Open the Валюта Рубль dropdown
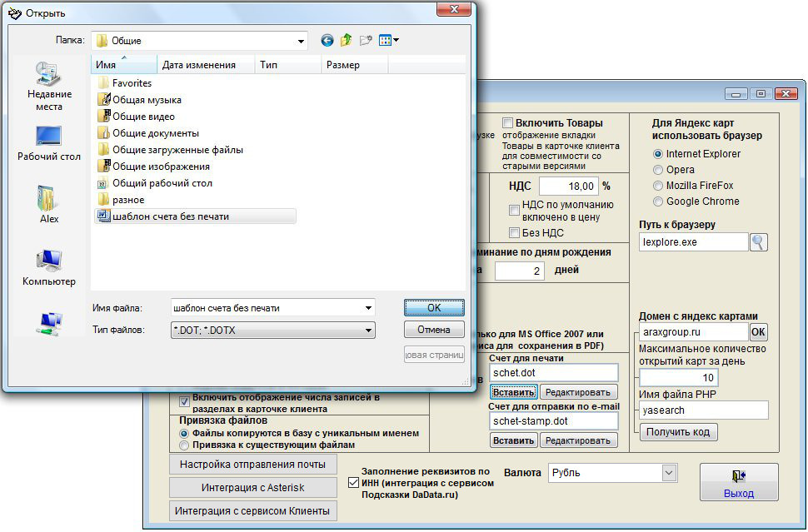This screenshot has width=808, height=532. [669, 473]
